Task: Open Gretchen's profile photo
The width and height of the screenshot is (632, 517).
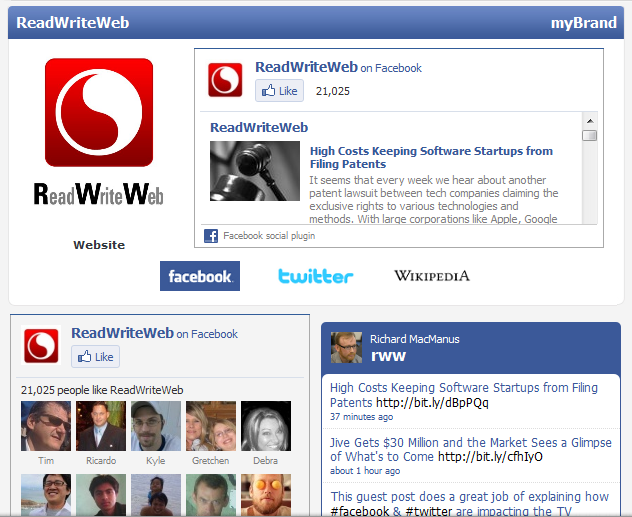Action: [211, 426]
